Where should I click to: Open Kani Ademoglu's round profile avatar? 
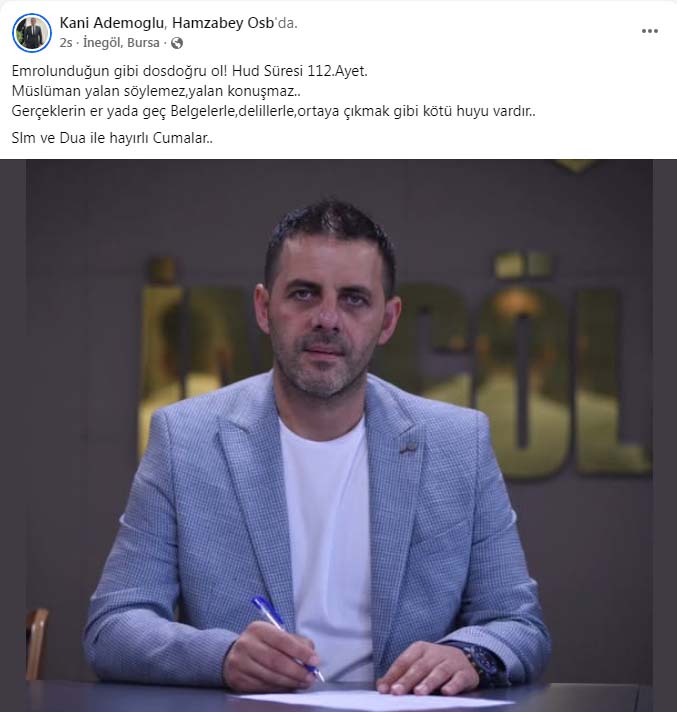coord(31,33)
